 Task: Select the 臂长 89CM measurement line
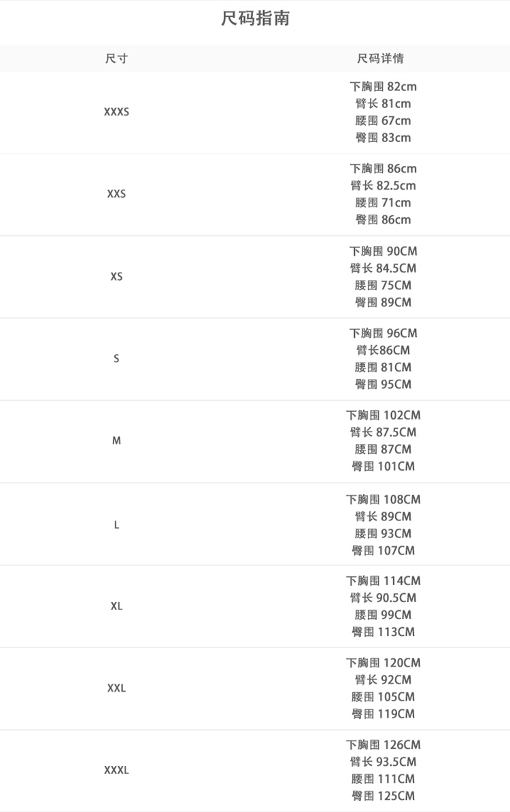pyautogui.click(x=383, y=516)
